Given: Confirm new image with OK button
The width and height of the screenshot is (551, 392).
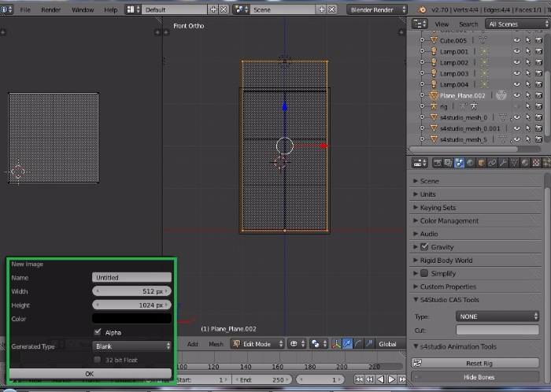Looking at the screenshot, I should point(89,373).
